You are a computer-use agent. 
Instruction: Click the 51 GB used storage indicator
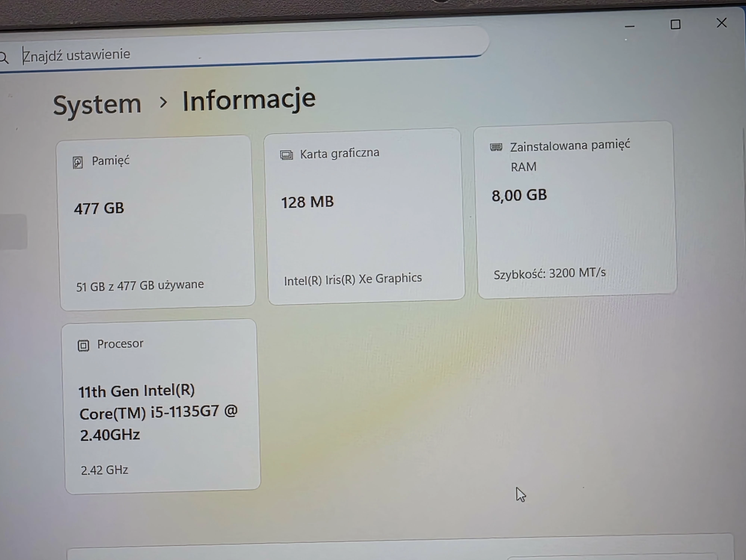pyautogui.click(x=140, y=285)
